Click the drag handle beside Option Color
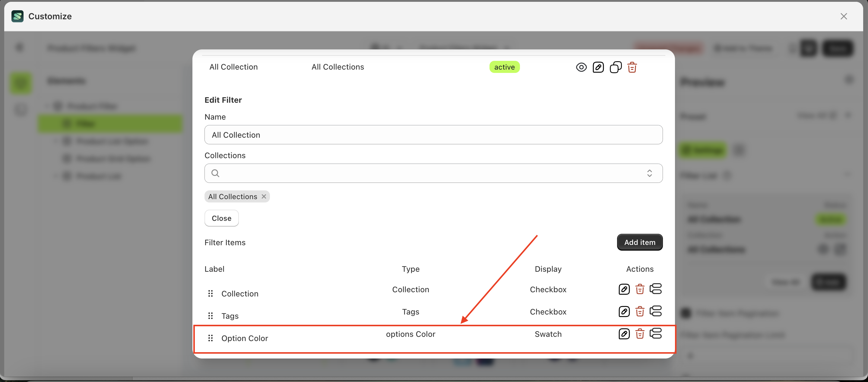This screenshot has width=868, height=382. (210, 338)
